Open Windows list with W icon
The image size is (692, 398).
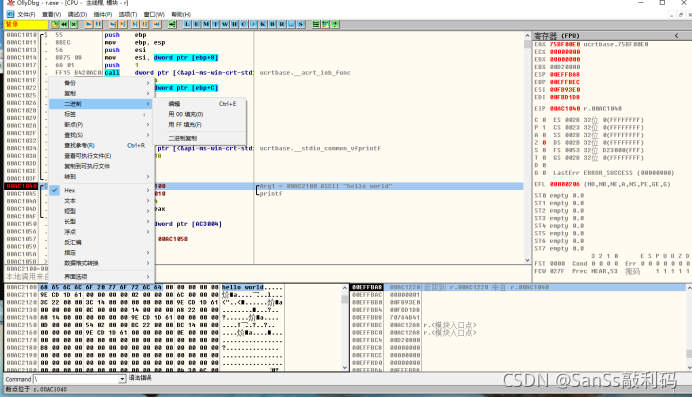(225, 24)
